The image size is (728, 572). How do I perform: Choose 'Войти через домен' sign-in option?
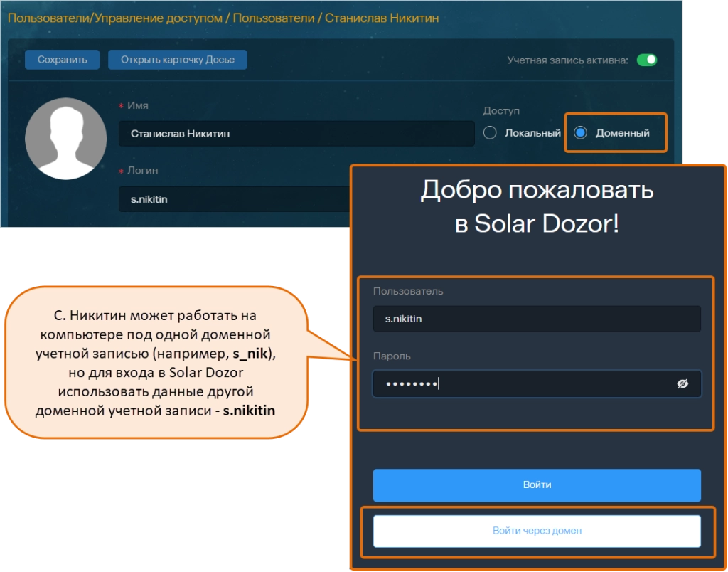pos(537,531)
